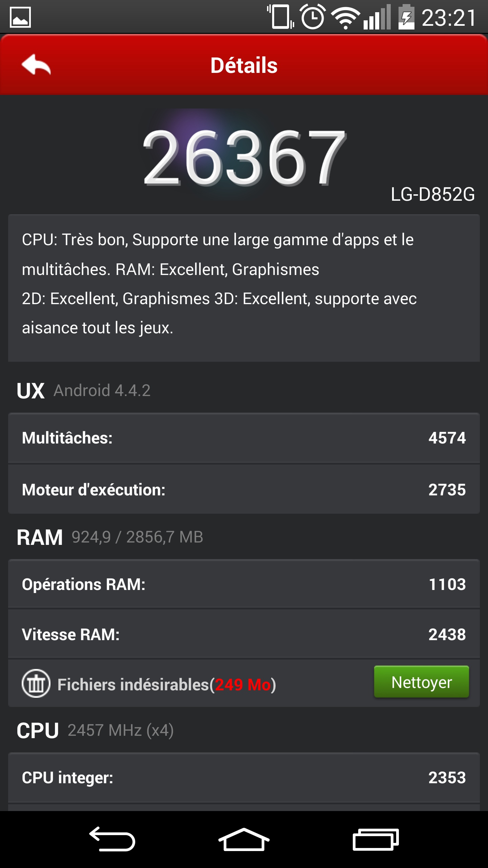Tap the LG-D852G device model label
This screenshot has height=868, width=488.
432,195
